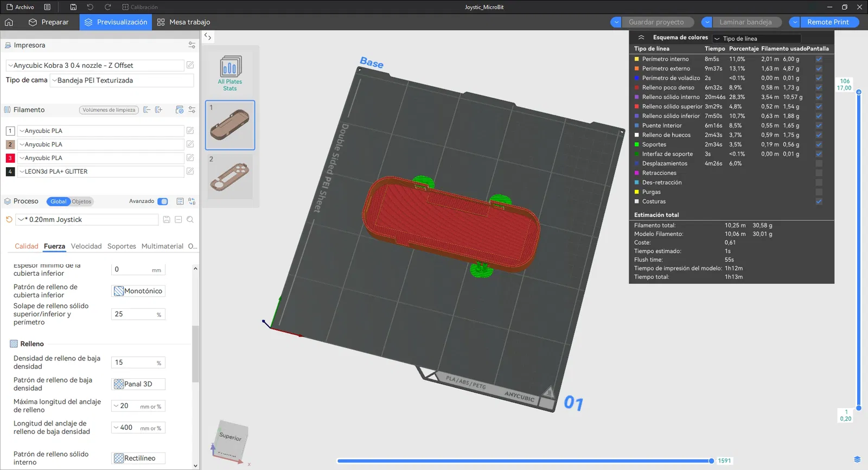The width and height of the screenshot is (868, 470).
Task: Search process settings magnifier icon
Action: tap(190, 220)
